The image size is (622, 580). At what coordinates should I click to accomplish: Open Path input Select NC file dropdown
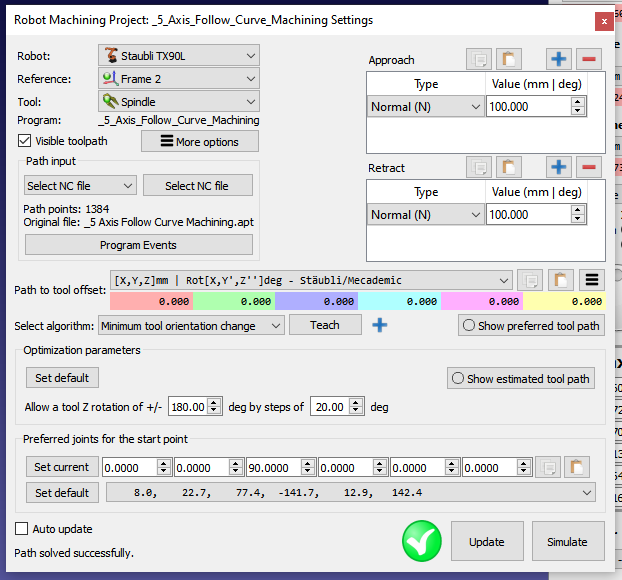(80, 185)
